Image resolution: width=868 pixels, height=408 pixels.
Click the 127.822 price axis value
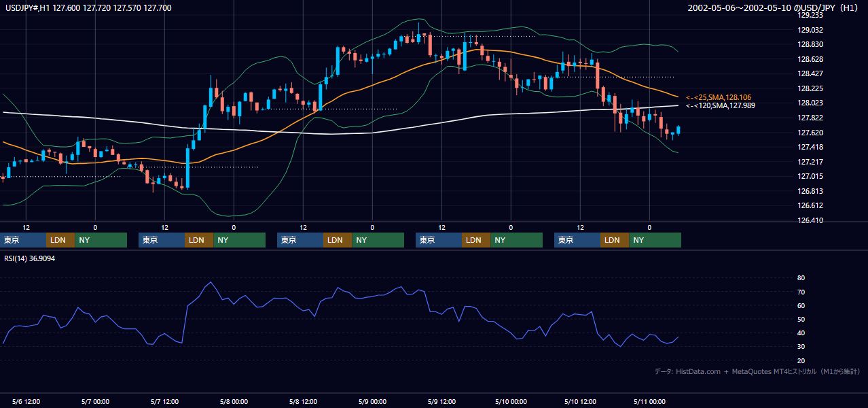811,118
